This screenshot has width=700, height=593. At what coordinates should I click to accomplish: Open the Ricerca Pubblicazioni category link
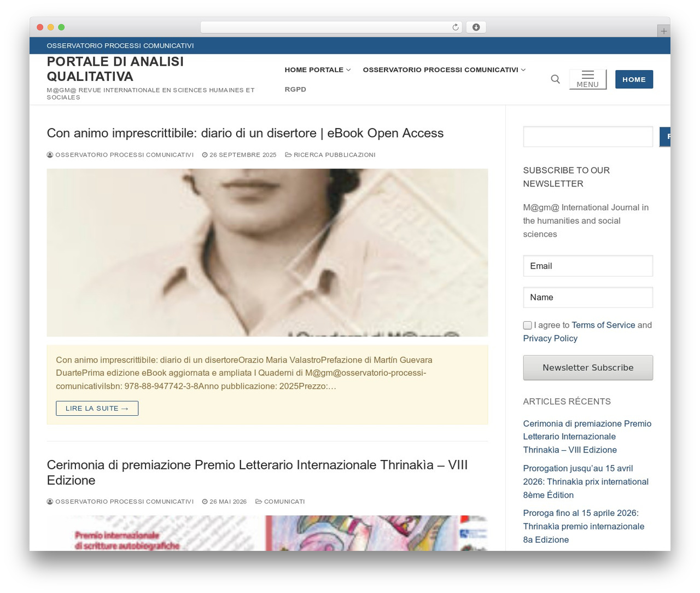click(334, 155)
